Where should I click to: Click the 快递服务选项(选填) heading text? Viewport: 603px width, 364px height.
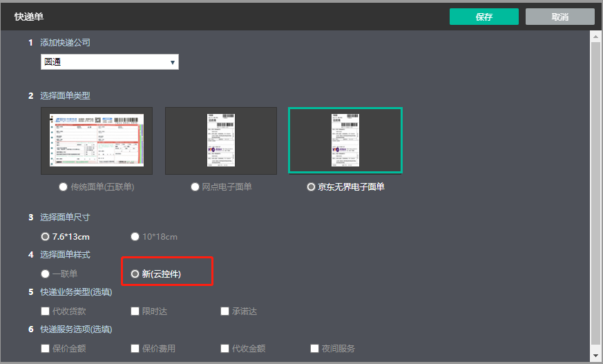(76, 329)
